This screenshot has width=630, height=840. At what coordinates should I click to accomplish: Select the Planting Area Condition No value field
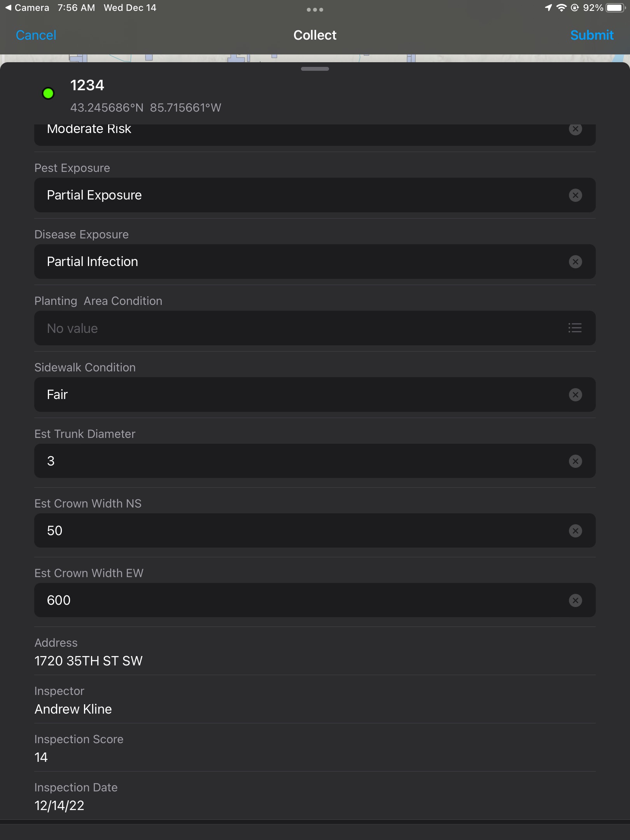315,328
